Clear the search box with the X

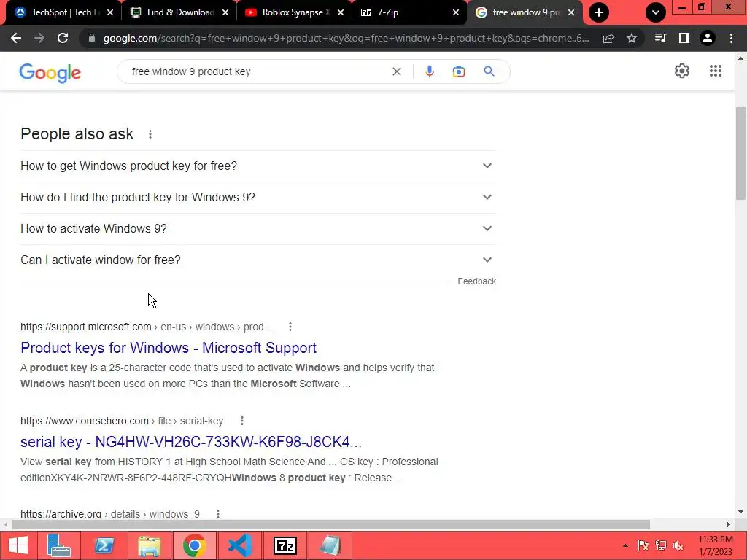[396, 71]
